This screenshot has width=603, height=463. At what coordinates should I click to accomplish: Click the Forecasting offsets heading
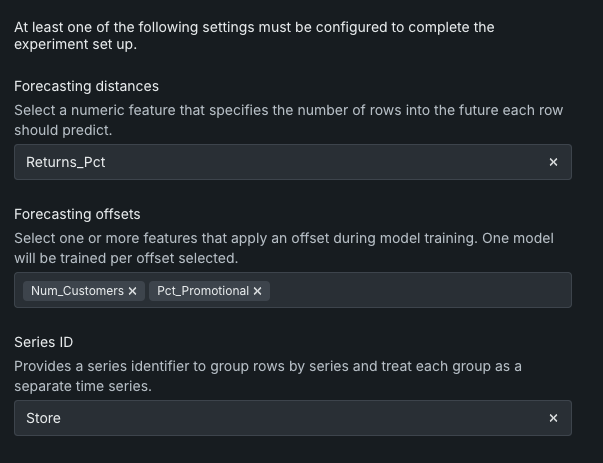(x=77, y=214)
